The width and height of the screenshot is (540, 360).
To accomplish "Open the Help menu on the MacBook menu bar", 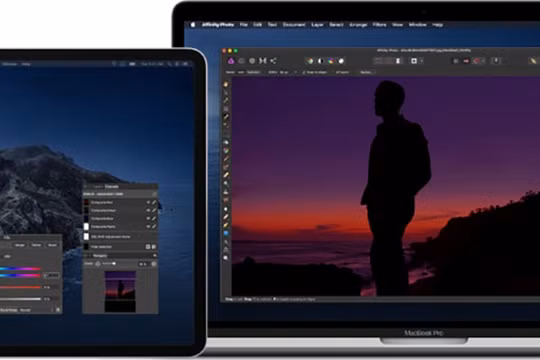I will [x=437, y=25].
